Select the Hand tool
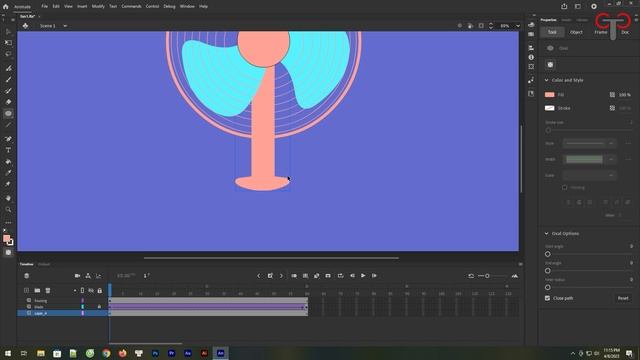Image resolution: width=640 pixels, height=360 pixels. [x=8, y=198]
